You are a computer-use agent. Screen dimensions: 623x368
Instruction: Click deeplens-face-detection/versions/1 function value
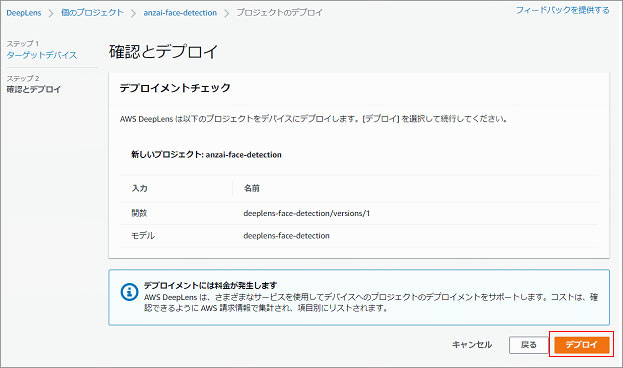[307, 213]
